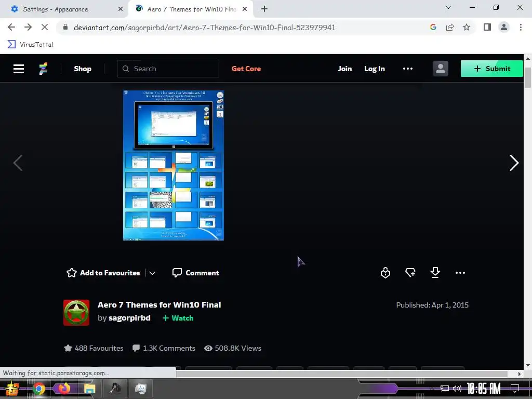Select the Aero 7 Themes browser tab
Image resolution: width=532 pixels, height=399 pixels.
[x=191, y=9]
